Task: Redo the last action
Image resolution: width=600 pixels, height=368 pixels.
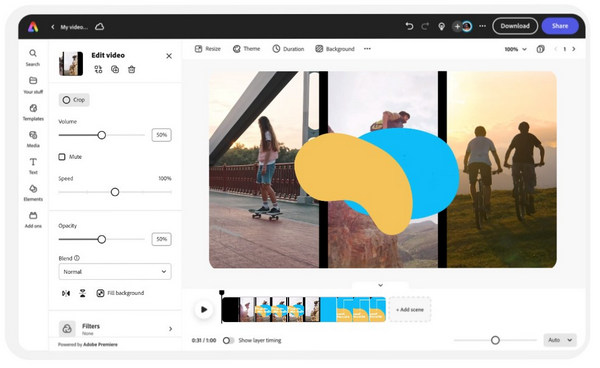Action: tap(425, 26)
